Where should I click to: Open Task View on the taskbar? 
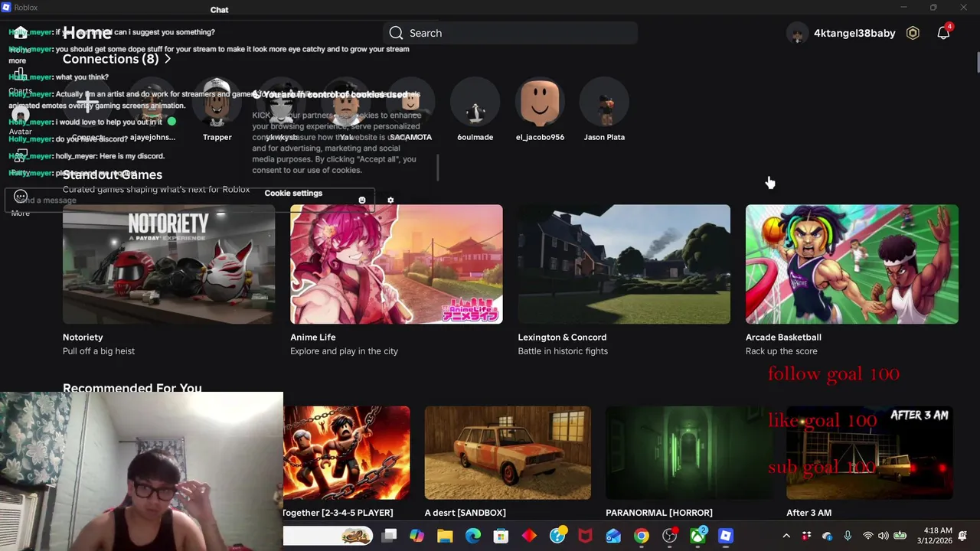click(389, 536)
